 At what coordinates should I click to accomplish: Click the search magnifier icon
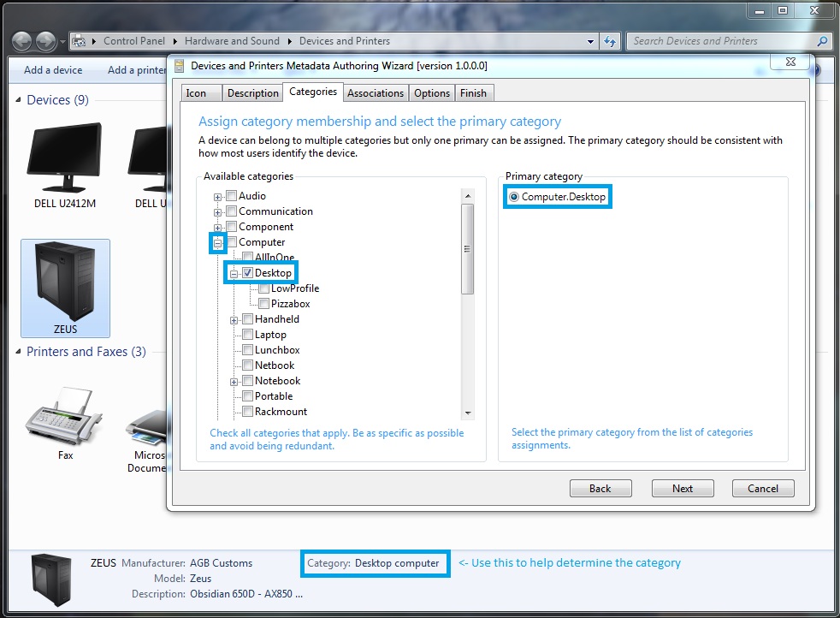[820, 40]
